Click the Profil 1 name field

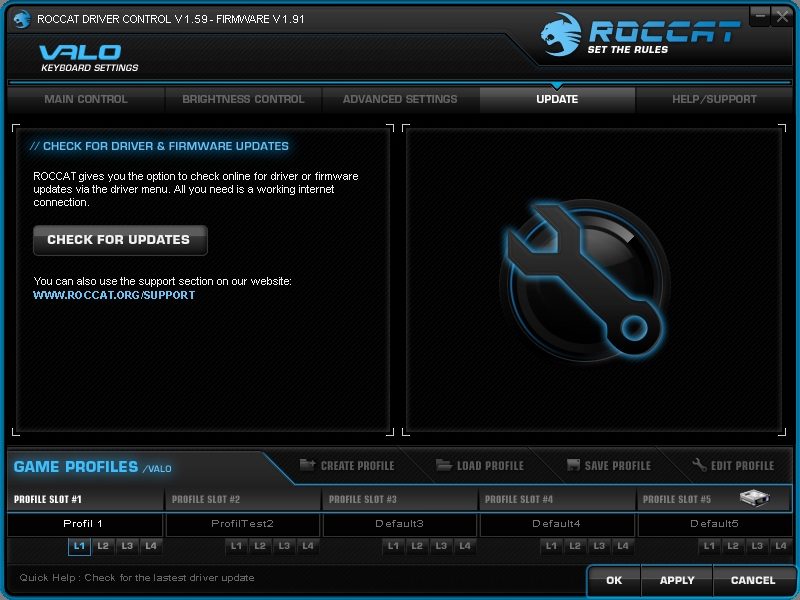click(x=85, y=524)
